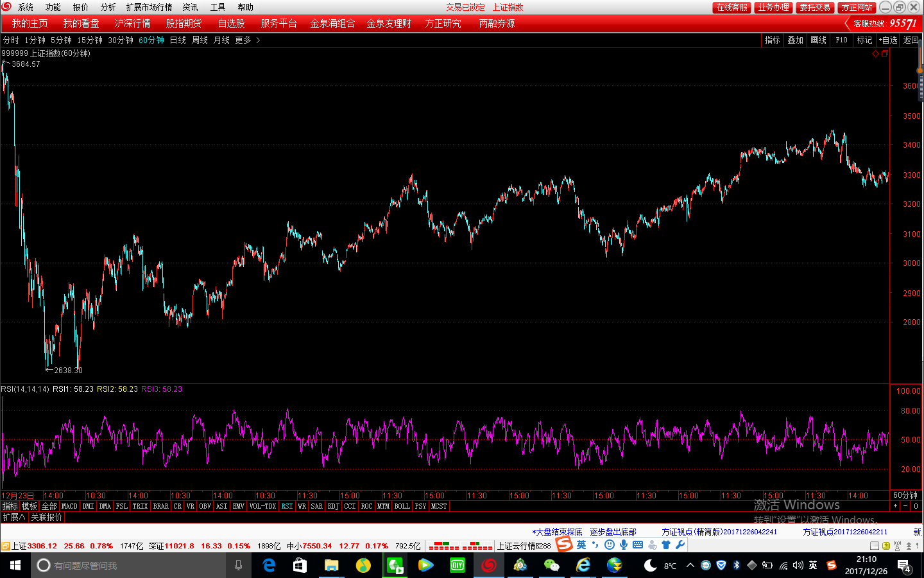
Task: Select the BOLL indicator tab
Action: 402,506
